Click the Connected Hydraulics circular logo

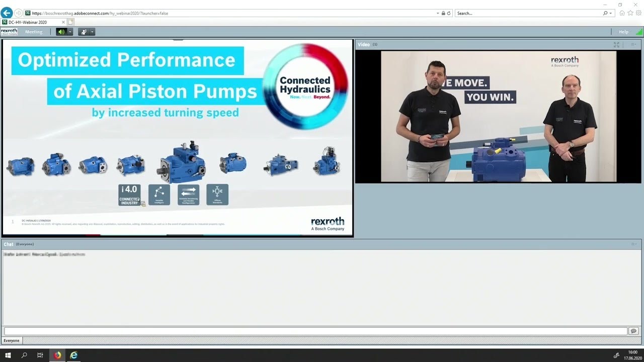[x=305, y=86]
